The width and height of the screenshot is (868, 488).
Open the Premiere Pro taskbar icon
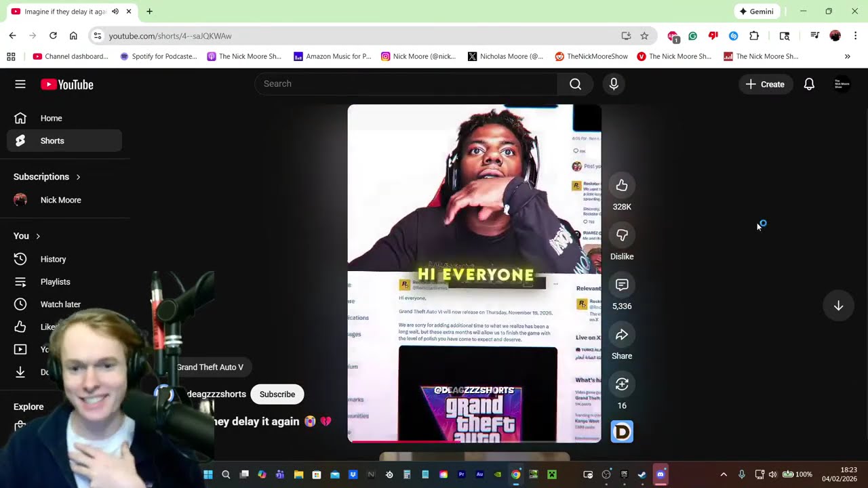tap(462, 474)
